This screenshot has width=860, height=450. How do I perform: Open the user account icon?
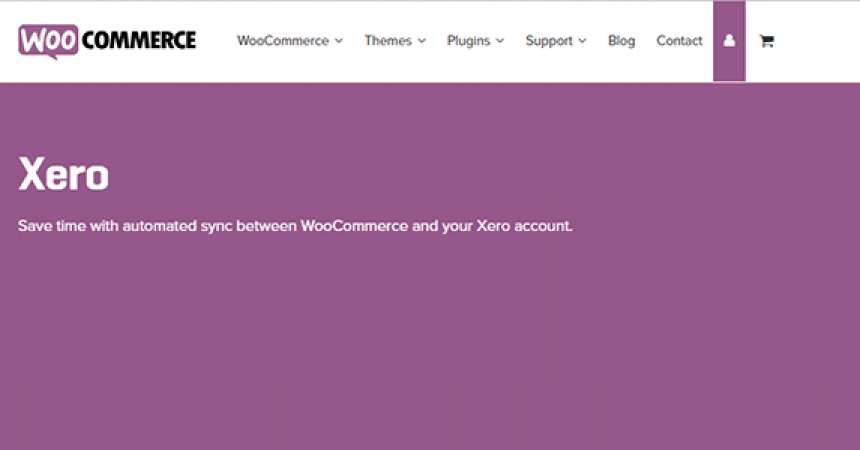coord(729,41)
